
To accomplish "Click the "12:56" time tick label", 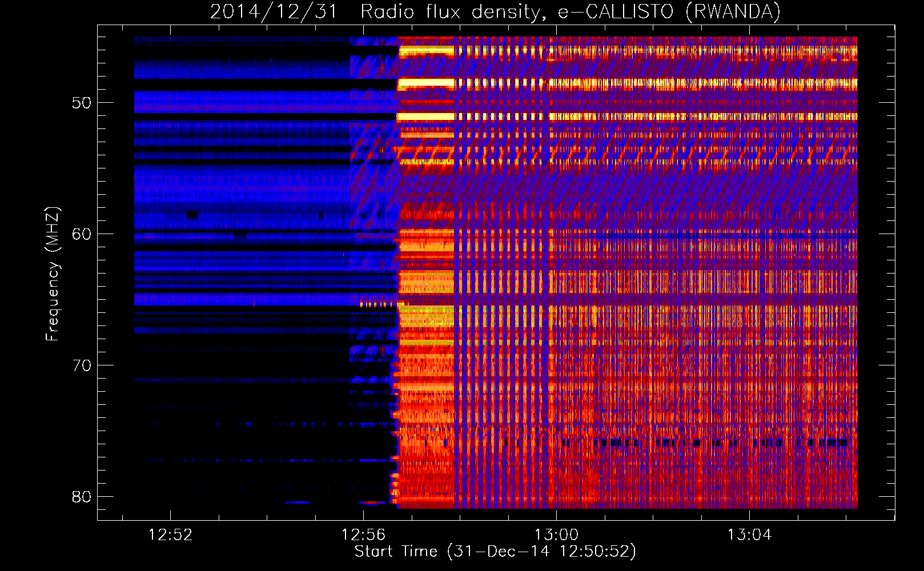I will click(363, 535).
